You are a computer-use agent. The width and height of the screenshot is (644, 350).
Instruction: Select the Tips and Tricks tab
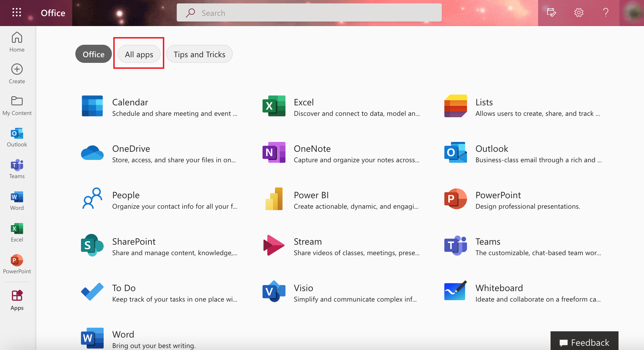coord(200,54)
